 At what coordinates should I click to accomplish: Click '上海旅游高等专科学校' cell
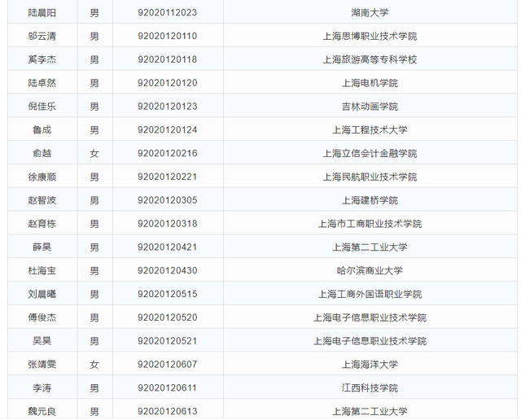[370, 59]
